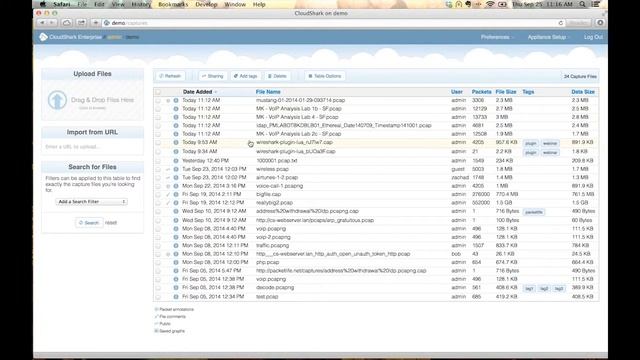
Task: Click the Safari forward arrow button
Action: 52,23
